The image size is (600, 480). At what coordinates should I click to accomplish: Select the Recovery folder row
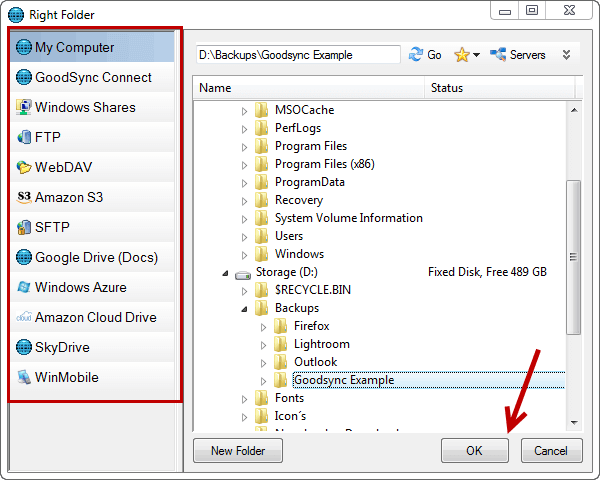pyautogui.click(x=299, y=200)
